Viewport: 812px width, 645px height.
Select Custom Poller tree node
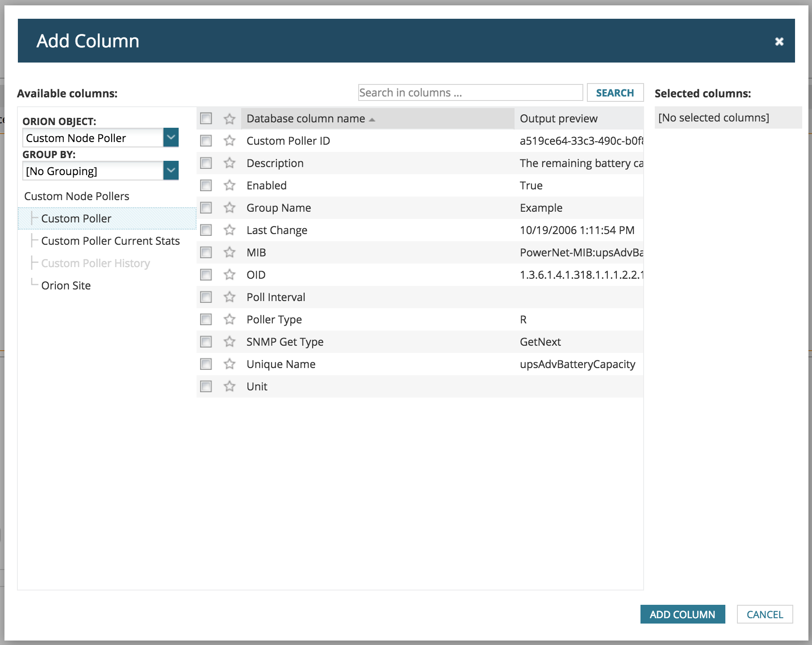107,218
